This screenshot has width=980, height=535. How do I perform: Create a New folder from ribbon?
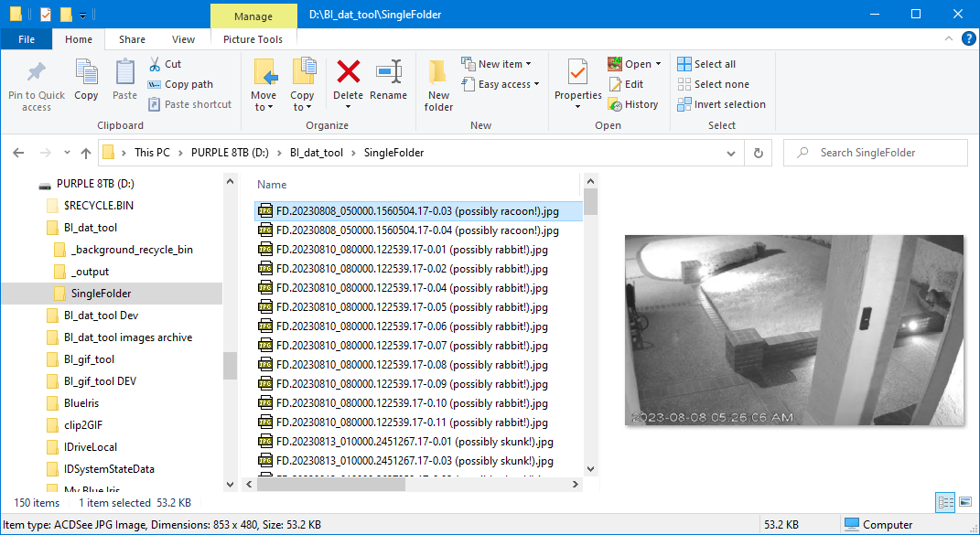tap(438, 83)
